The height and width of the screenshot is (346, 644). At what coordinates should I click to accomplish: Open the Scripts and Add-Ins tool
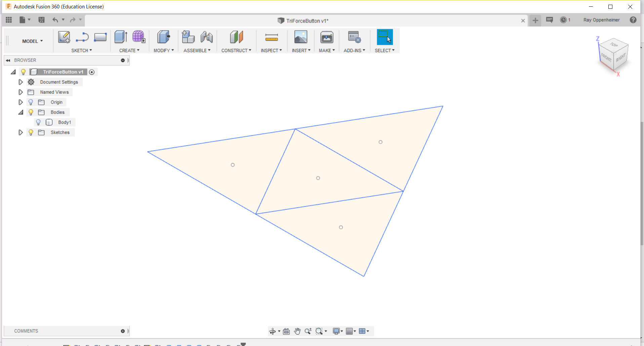point(354,37)
